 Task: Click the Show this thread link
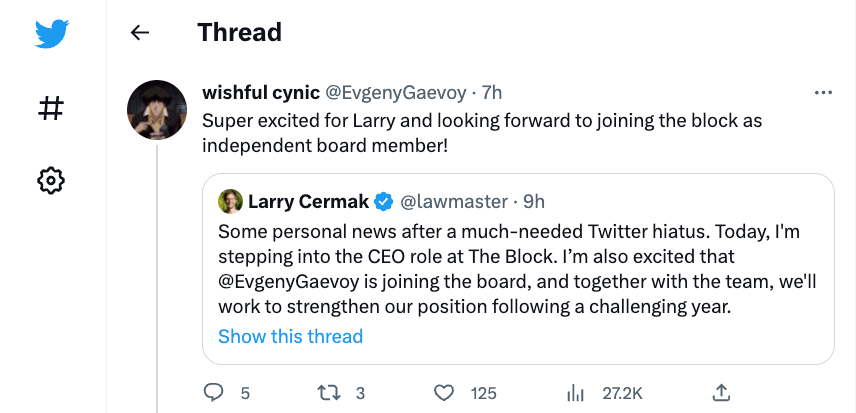(290, 336)
